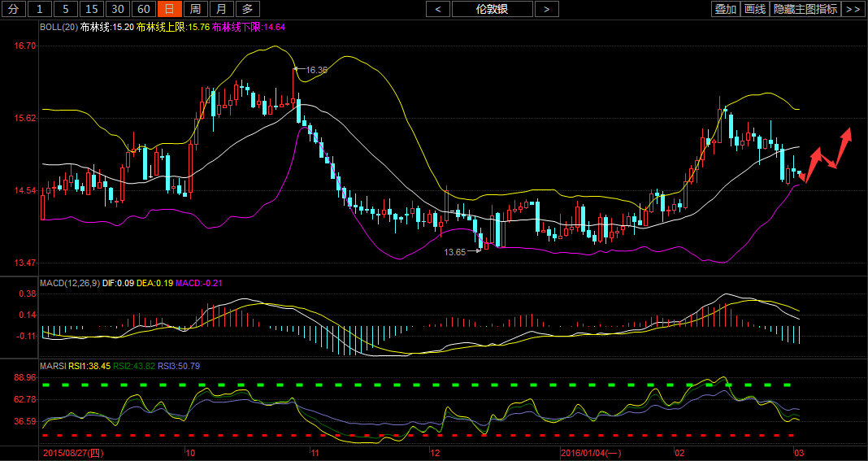The height and width of the screenshot is (461, 868).
Task: Open the 伦敦银 instrument selector
Action: click(x=493, y=9)
